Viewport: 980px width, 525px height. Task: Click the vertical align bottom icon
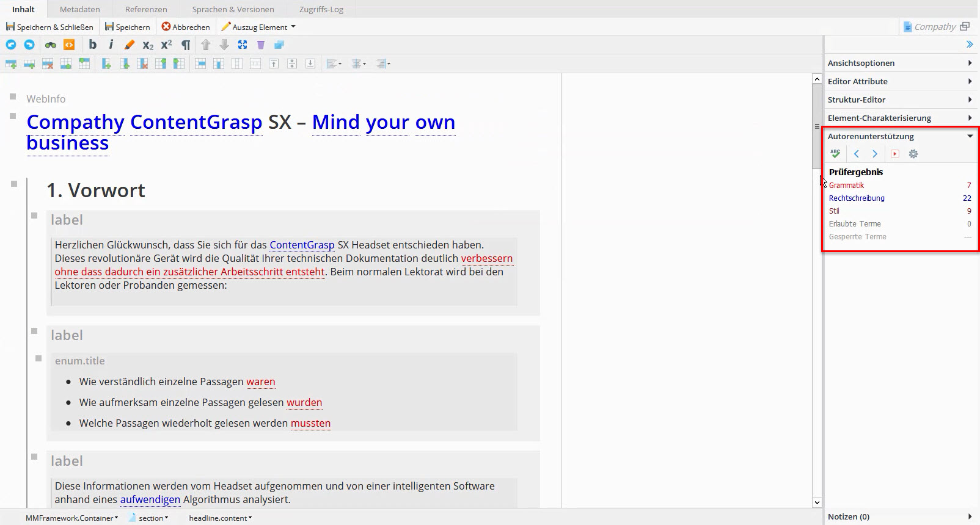(310, 63)
